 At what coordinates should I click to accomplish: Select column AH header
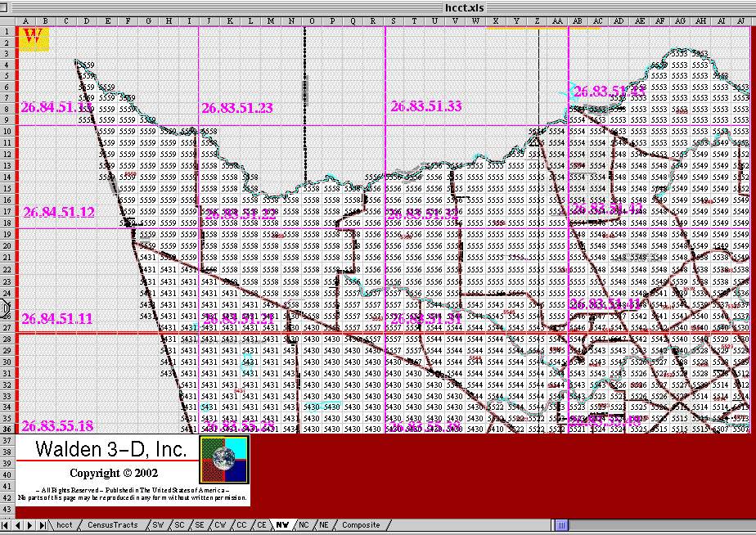pyautogui.click(x=700, y=20)
